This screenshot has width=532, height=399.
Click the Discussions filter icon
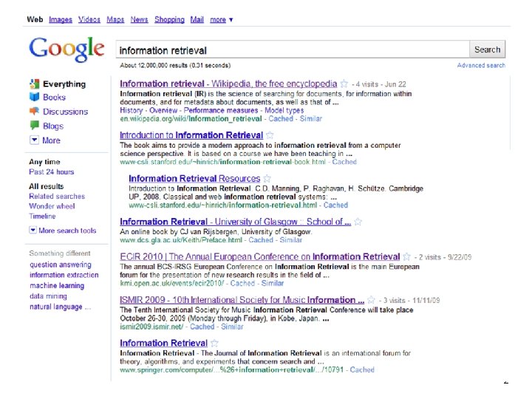34,111
